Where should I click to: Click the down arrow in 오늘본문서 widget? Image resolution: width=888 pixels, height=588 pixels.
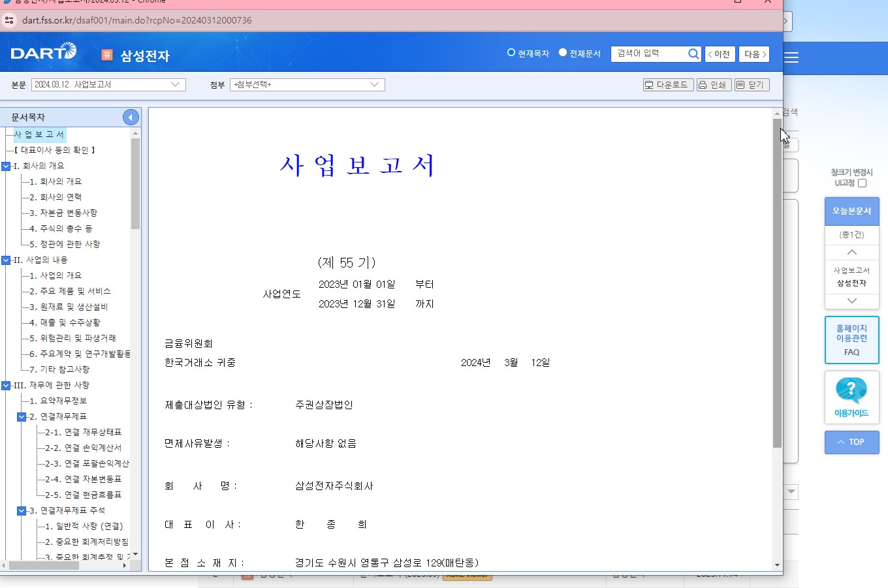[851, 301]
